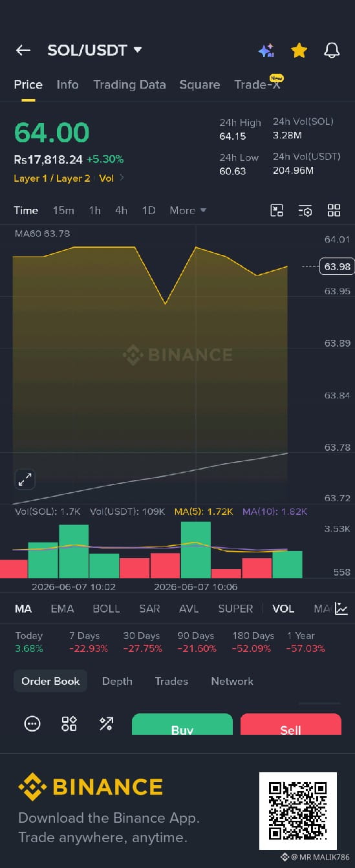
Task: Select the 4h chart interval
Action: (121, 210)
